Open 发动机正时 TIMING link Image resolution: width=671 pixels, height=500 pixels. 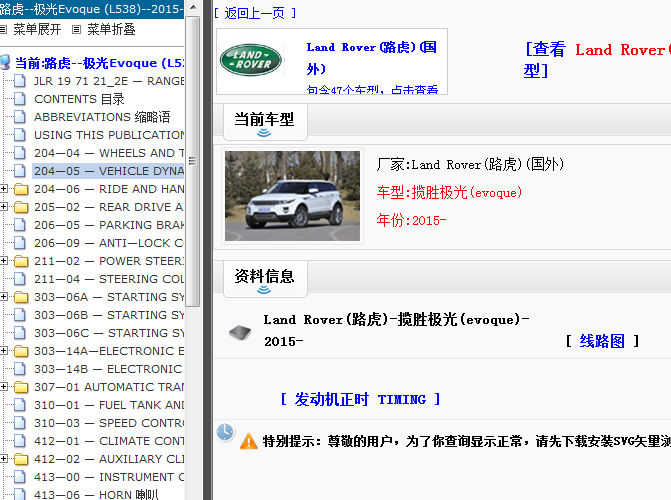pyautogui.click(x=360, y=399)
